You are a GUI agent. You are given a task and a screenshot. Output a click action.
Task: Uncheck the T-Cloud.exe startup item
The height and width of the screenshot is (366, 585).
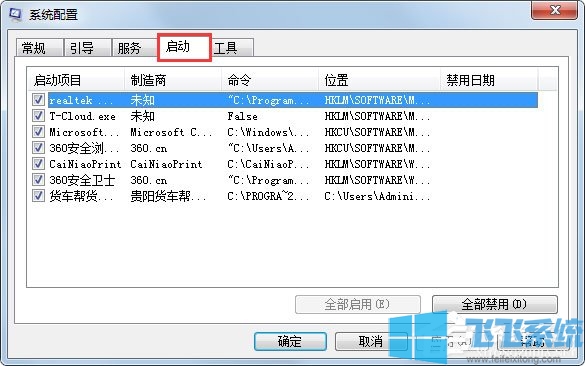[x=38, y=116]
